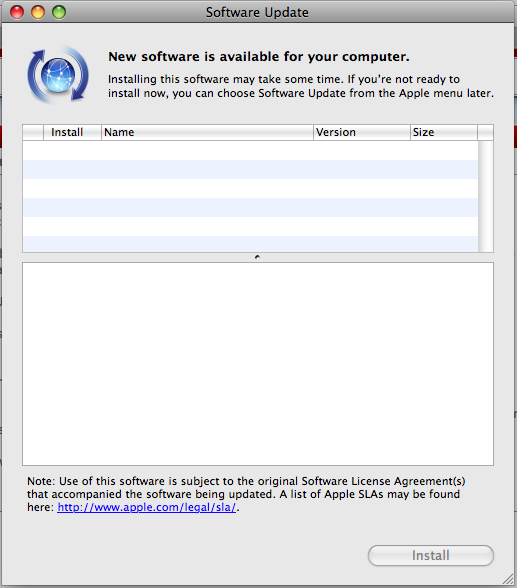Click the 'New software is available' heading
Screen dimensions: 517x588
(259, 57)
